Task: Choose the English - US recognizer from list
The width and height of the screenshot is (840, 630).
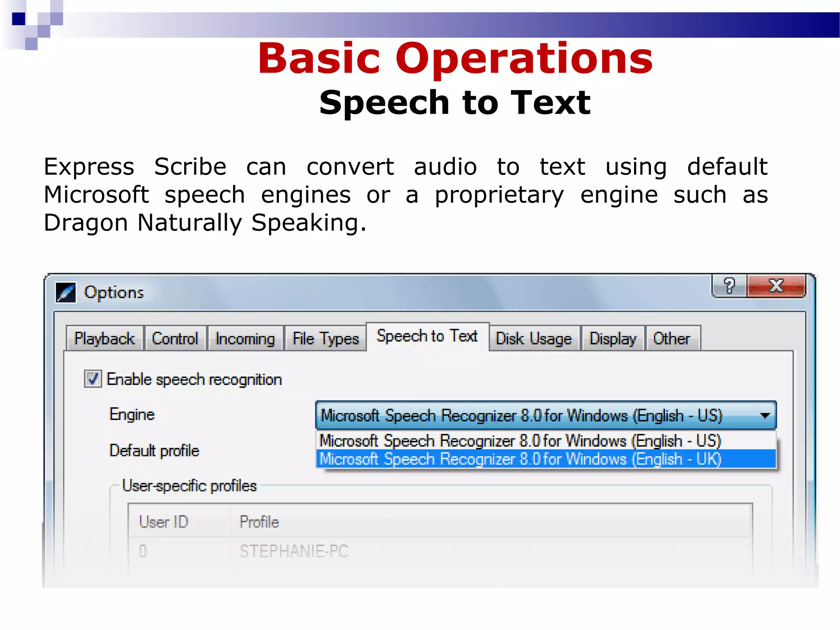Action: tap(546, 441)
